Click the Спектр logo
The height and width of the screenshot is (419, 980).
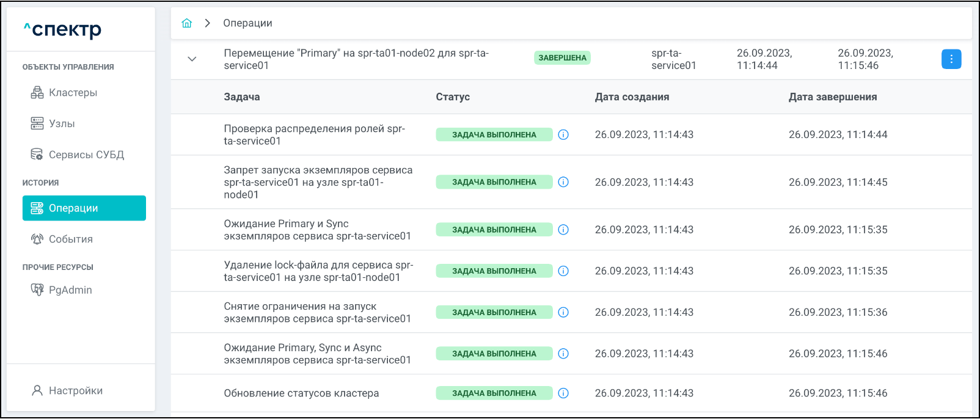[x=62, y=29]
